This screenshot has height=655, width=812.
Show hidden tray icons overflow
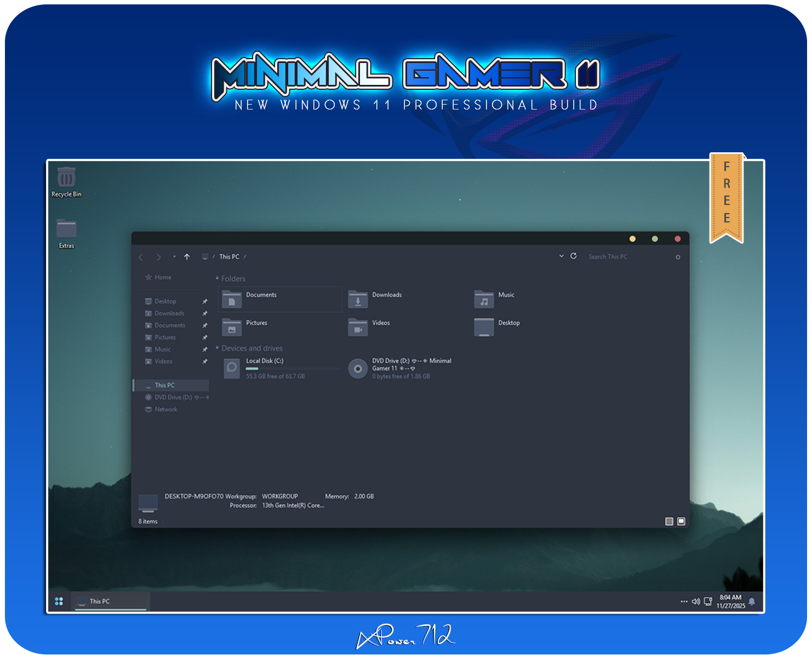pos(684,601)
